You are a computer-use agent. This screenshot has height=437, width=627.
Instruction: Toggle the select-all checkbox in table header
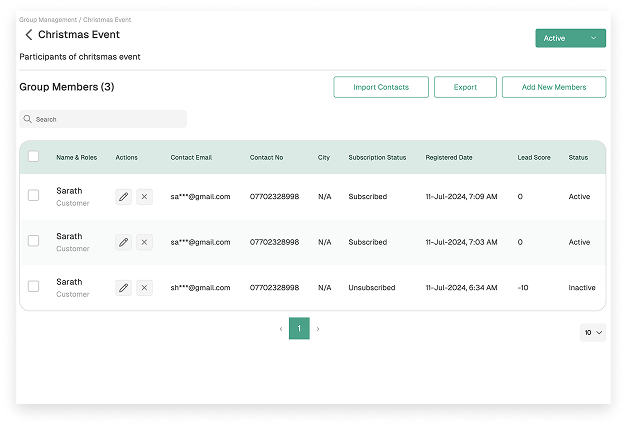click(x=34, y=157)
